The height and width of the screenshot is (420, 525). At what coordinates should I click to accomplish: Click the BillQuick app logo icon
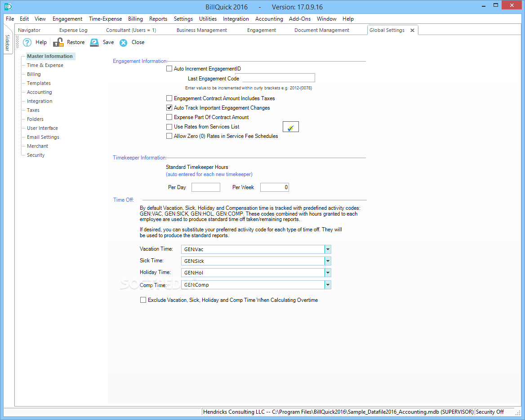click(8, 6)
